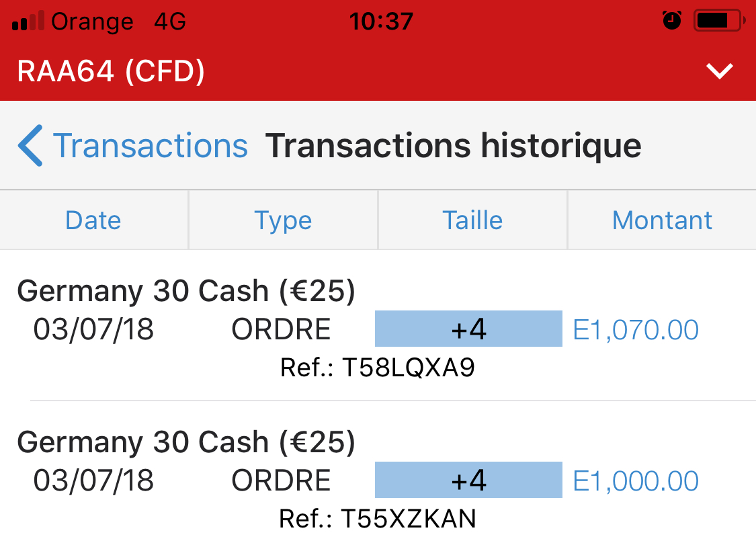The image size is (756, 547).
Task: Open first Germany 30 Cash transaction title
Action: [186, 291]
